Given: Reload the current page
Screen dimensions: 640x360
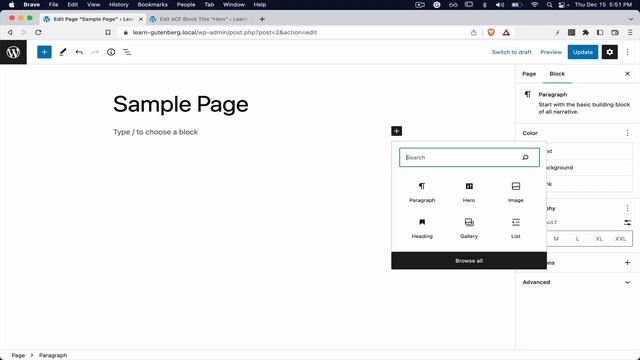Looking at the screenshot, I should [x=38, y=32].
